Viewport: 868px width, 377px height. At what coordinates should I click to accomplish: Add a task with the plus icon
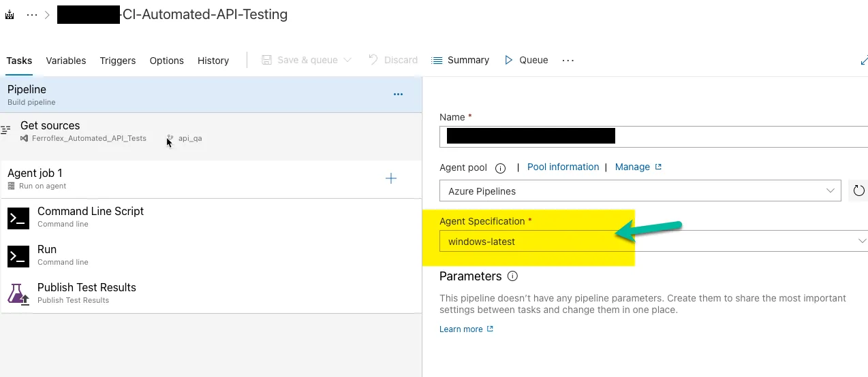click(391, 178)
